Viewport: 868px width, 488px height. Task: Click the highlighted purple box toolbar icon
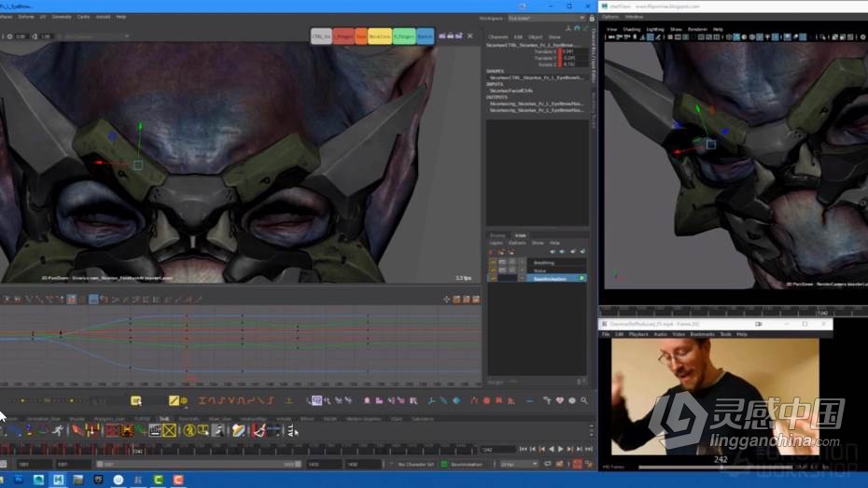tap(316, 400)
